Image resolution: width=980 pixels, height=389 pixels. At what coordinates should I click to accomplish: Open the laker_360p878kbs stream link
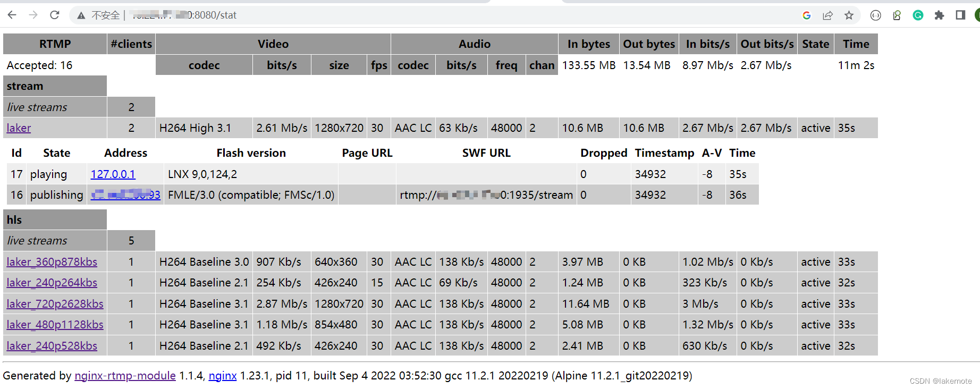pyautogui.click(x=52, y=262)
